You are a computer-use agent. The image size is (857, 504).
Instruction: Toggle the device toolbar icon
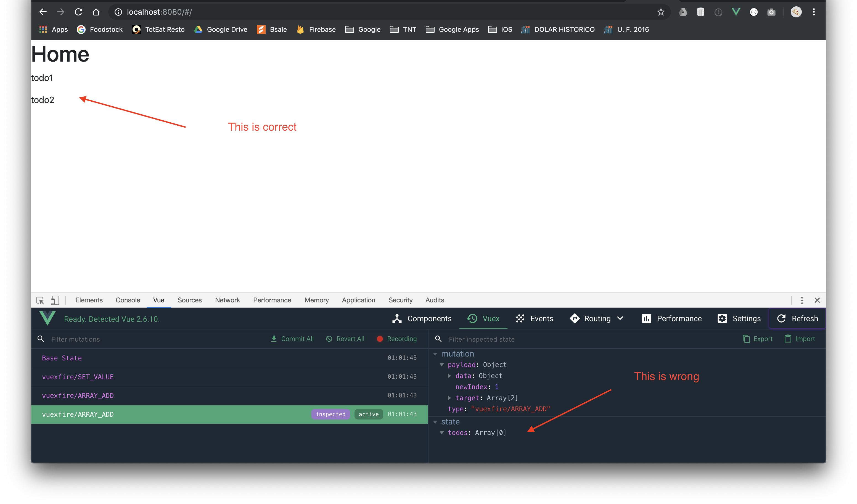tap(55, 300)
